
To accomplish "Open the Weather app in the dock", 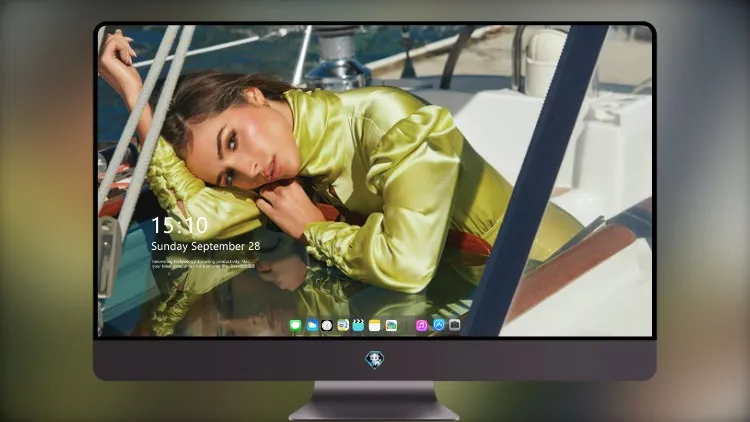I will 312,326.
